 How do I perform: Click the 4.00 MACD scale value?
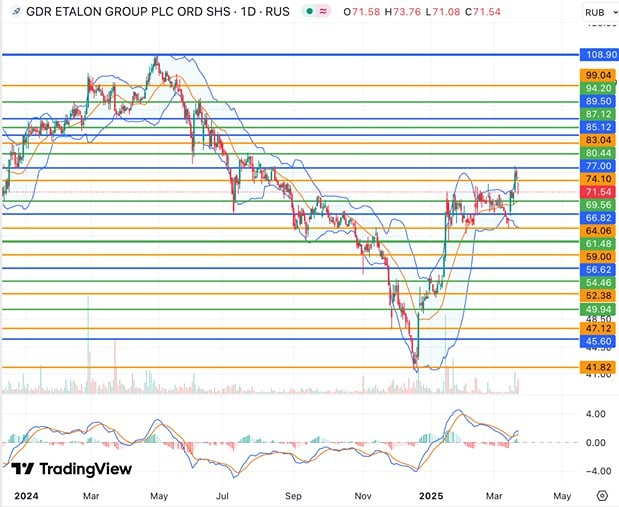click(x=595, y=414)
